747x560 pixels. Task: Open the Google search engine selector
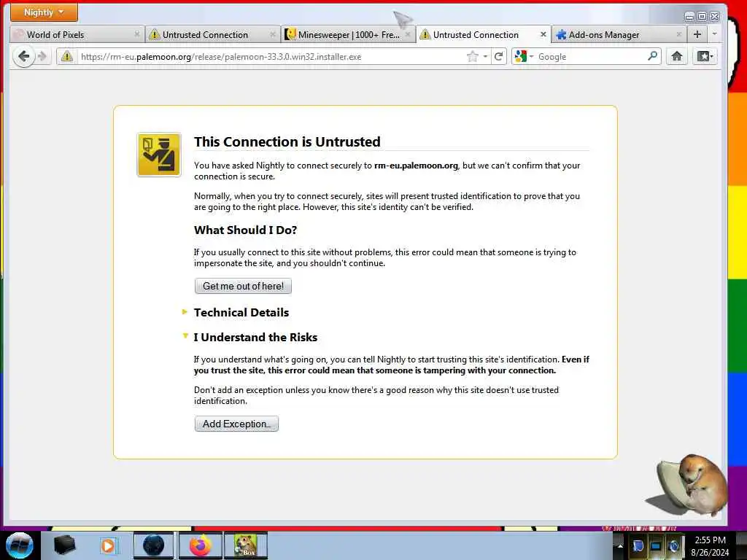click(x=524, y=57)
